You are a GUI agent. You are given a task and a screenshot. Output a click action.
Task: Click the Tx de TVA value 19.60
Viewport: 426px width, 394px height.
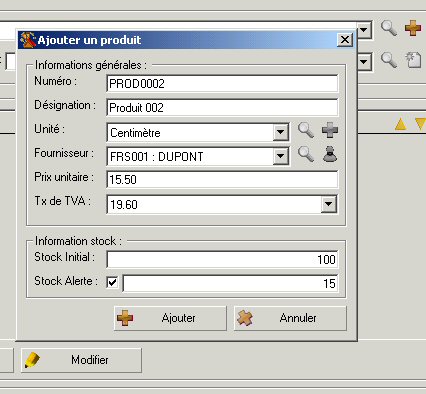[x=124, y=204]
